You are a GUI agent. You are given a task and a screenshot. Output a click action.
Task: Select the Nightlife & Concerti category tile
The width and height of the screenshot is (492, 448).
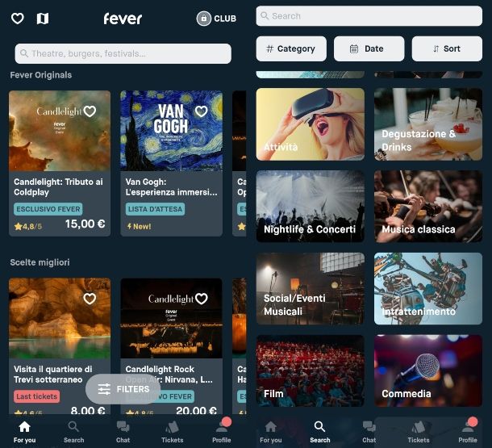click(x=311, y=207)
